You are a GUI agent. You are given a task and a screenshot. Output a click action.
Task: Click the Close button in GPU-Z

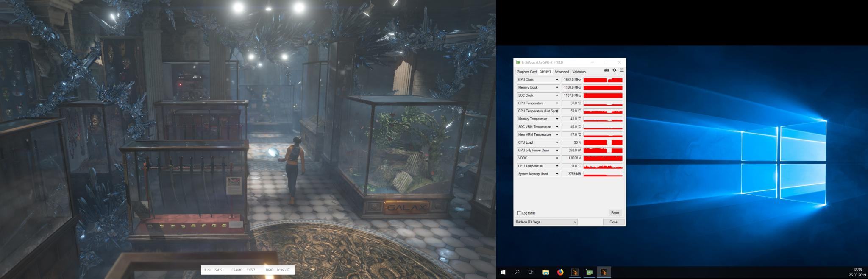coord(613,222)
